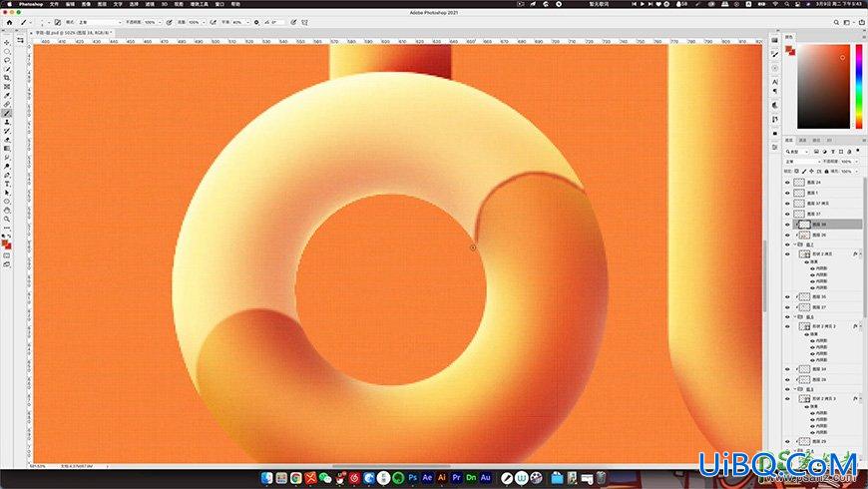Click the vertical hue spectrum slider
868x489 pixels.
[x=859, y=87]
